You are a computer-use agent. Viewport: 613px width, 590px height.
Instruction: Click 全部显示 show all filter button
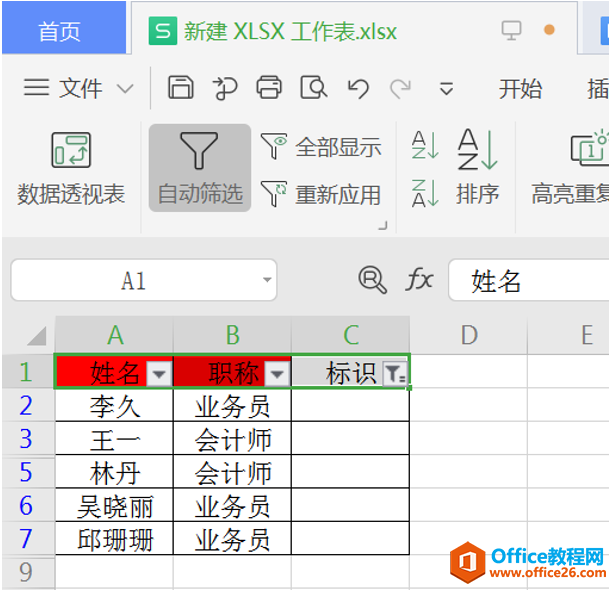pos(321,147)
